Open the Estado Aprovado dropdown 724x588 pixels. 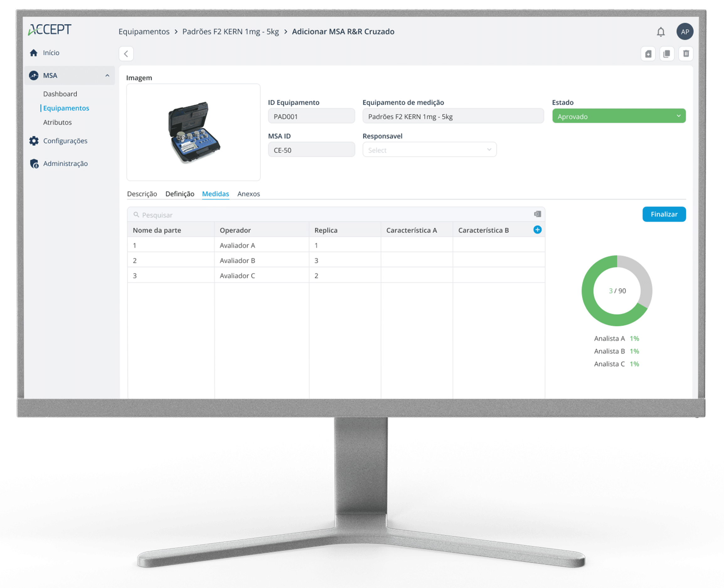pyautogui.click(x=618, y=116)
